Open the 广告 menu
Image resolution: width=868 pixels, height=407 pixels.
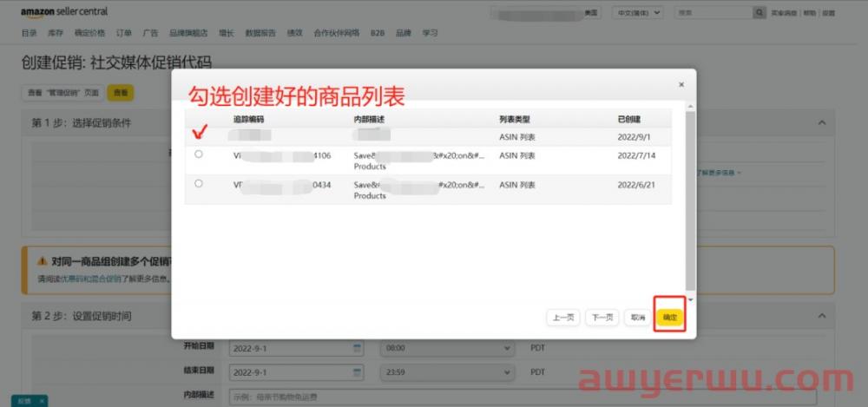(150, 33)
